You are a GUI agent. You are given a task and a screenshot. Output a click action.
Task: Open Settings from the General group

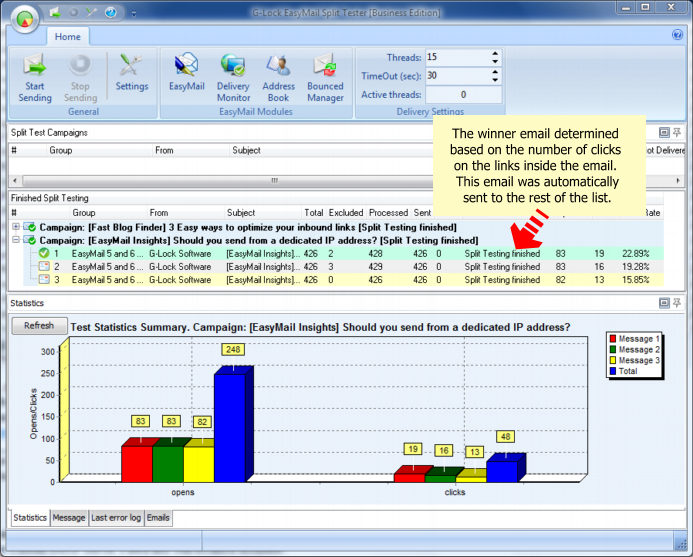132,72
